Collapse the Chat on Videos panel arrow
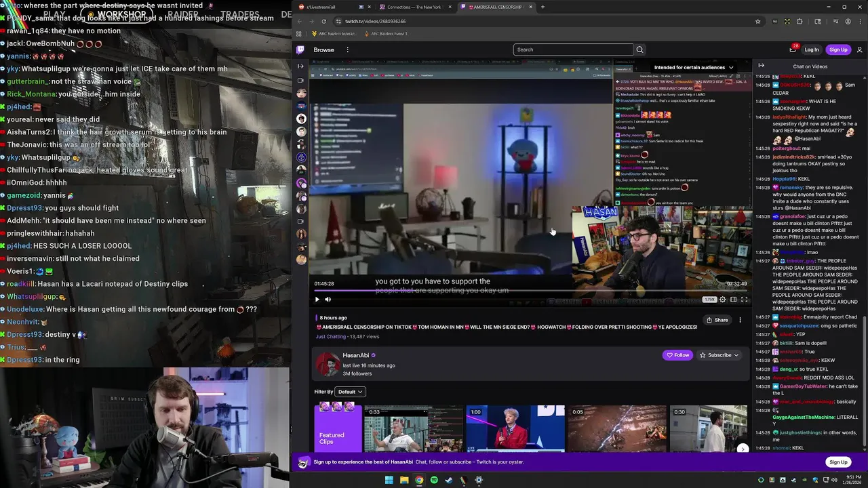This screenshot has height=488, width=868. tap(761, 66)
